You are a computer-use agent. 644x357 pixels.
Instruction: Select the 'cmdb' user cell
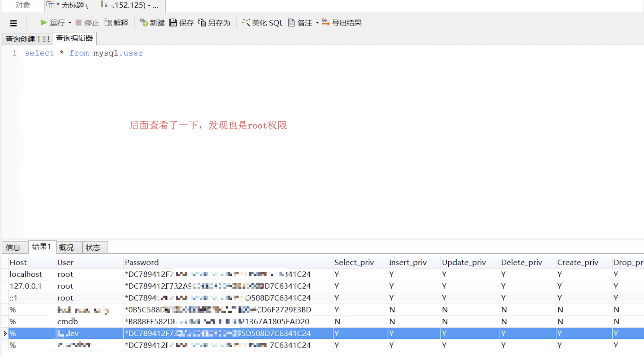point(90,321)
